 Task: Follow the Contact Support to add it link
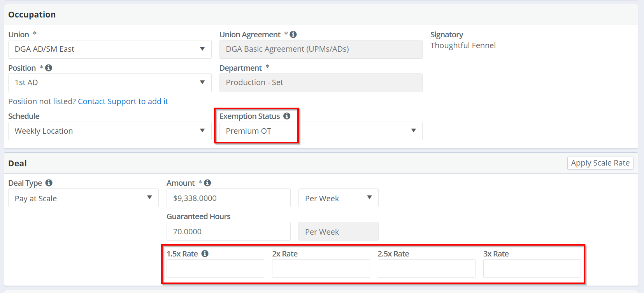(x=123, y=101)
